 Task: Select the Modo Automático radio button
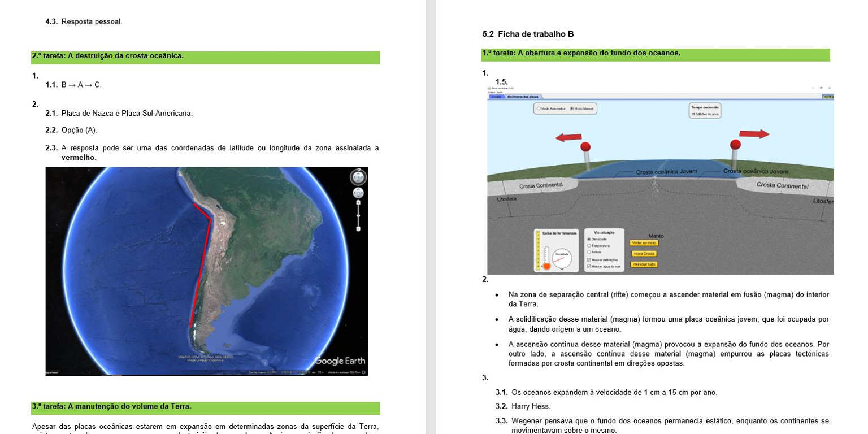pyautogui.click(x=539, y=108)
